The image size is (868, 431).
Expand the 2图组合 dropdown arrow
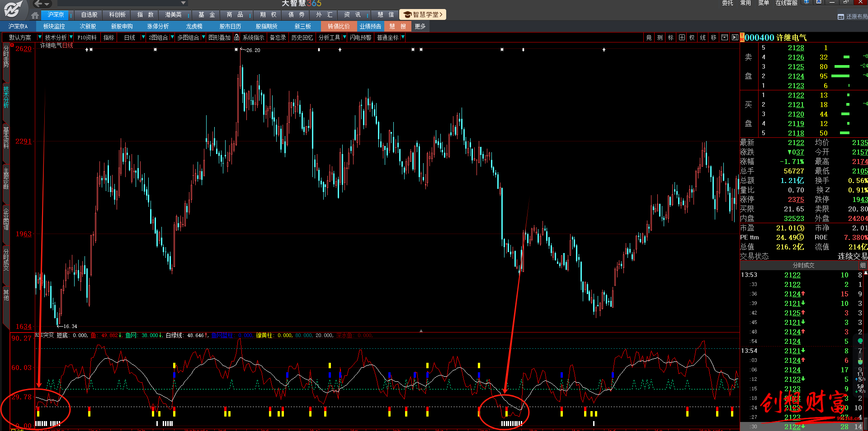tap(172, 37)
